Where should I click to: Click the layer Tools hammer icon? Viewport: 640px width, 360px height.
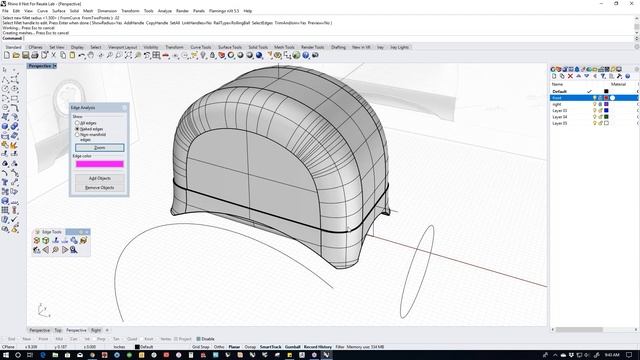coord(619,76)
